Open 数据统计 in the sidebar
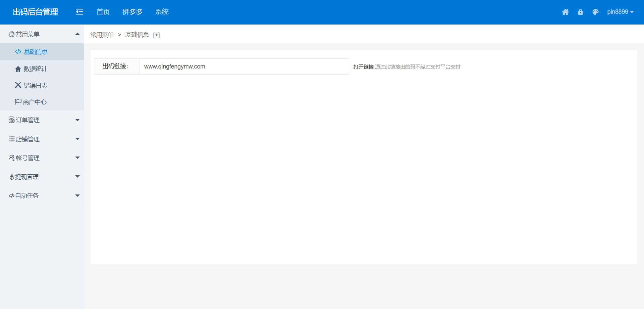The height and width of the screenshot is (309, 644). [x=35, y=69]
